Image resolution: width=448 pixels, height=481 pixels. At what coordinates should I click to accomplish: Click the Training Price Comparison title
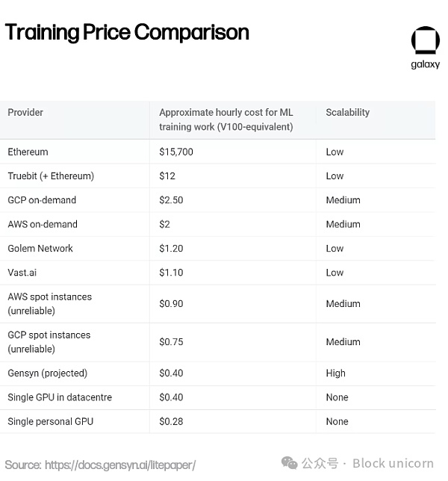(127, 33)
